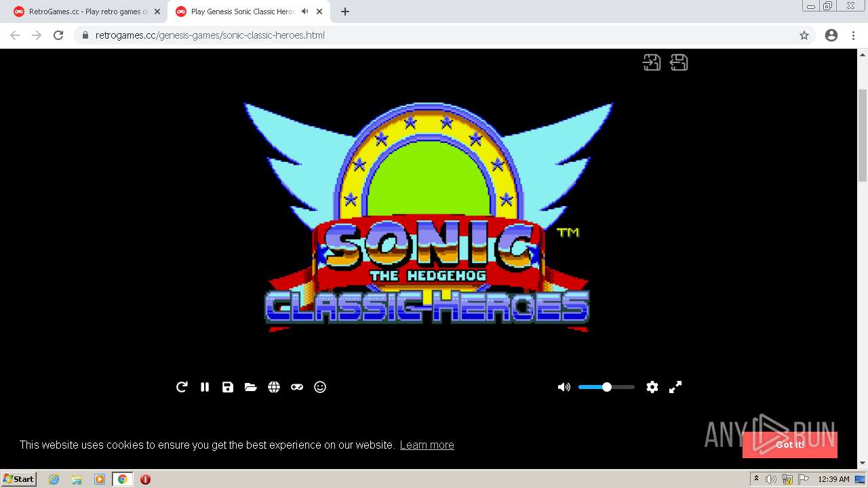Close the RetroGames.cc tab
Viewport: 868px width, 488px height.
click(157, 12)
